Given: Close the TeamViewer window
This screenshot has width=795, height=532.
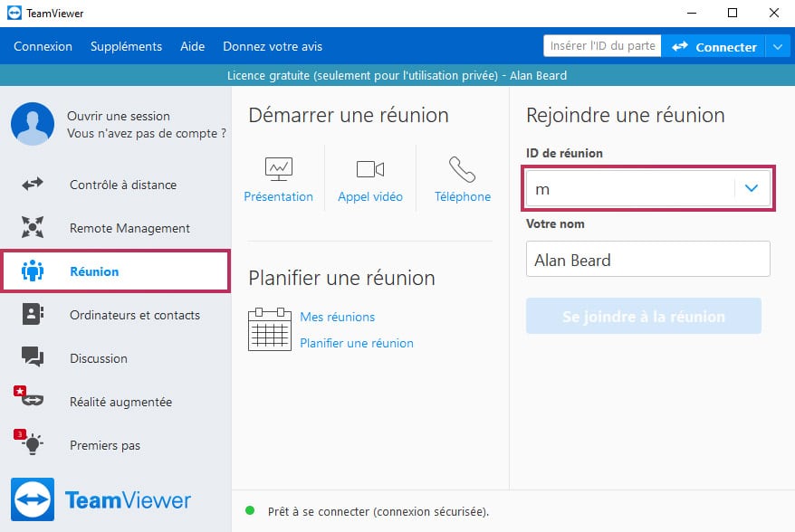Looking at the screenshot, I should coord(773,13).
